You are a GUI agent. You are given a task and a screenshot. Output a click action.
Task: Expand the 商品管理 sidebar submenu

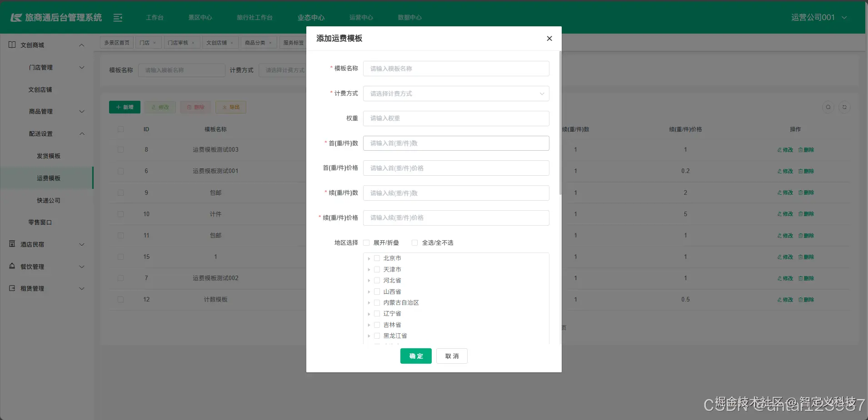pos(47,111)
